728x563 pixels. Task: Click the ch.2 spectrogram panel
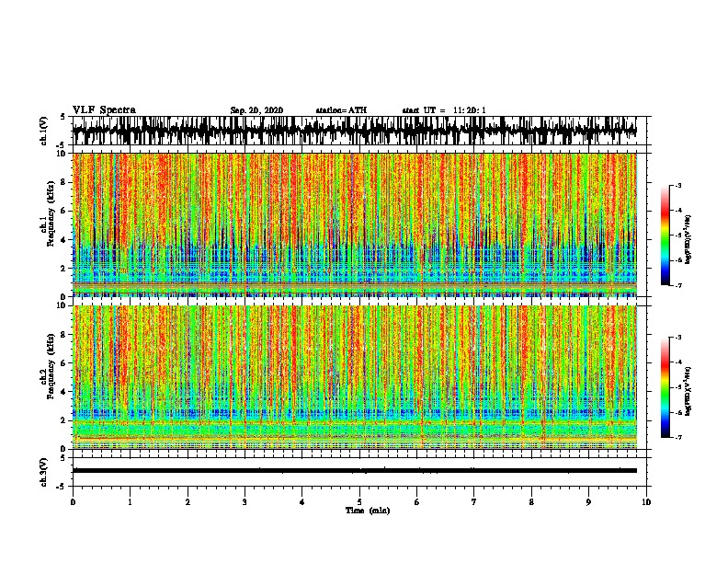coord(355,377)
